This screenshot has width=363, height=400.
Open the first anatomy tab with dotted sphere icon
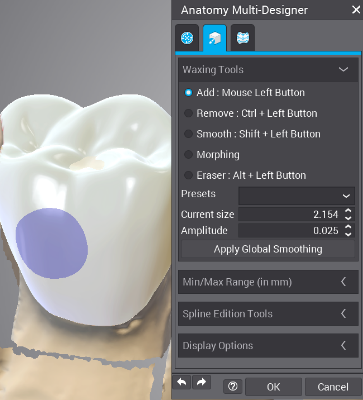(187, 38)
